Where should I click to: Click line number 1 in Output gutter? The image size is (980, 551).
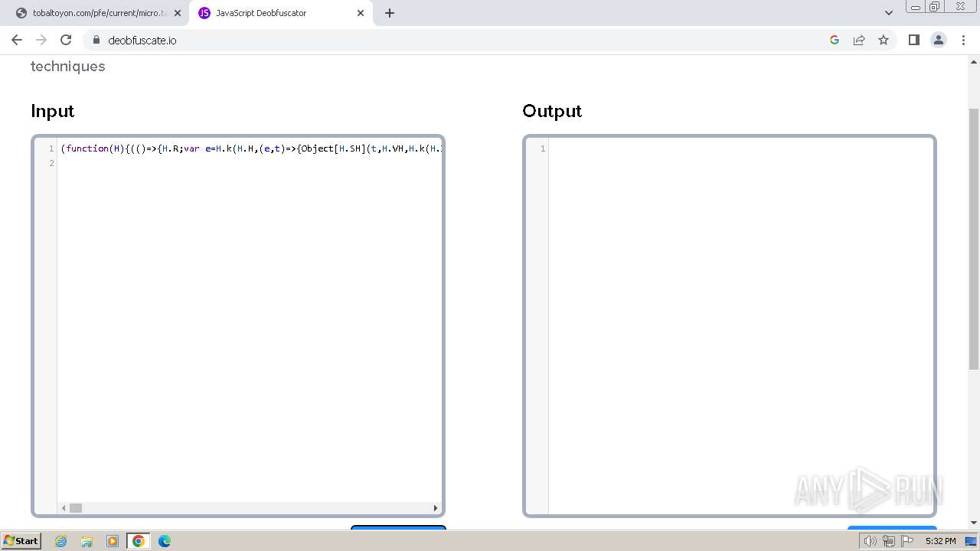[x=543, y=148]
